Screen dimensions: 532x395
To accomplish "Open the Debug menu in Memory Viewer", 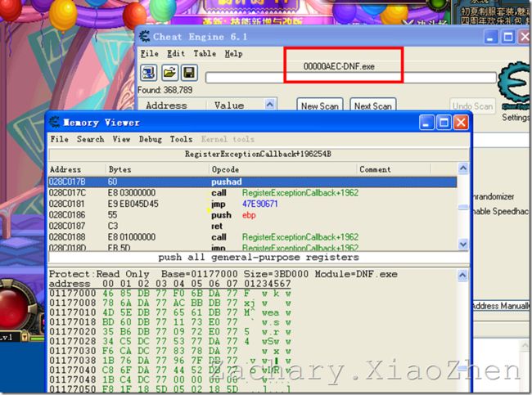I will click(150, 139).
